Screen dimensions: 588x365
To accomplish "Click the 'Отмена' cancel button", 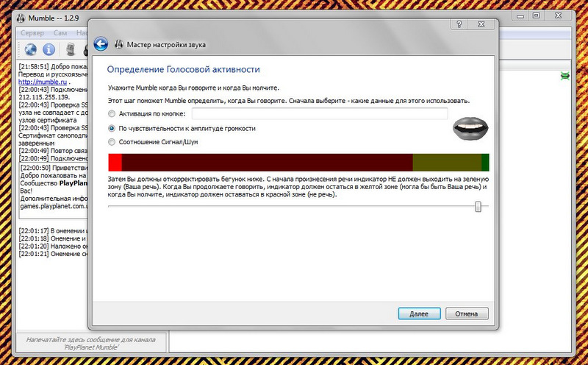I will pos(467,313).
